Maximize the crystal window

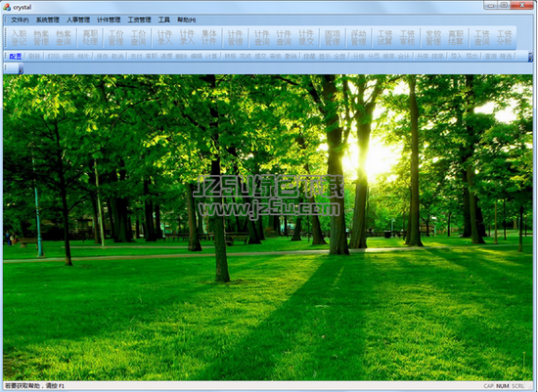tap(504, 5)
